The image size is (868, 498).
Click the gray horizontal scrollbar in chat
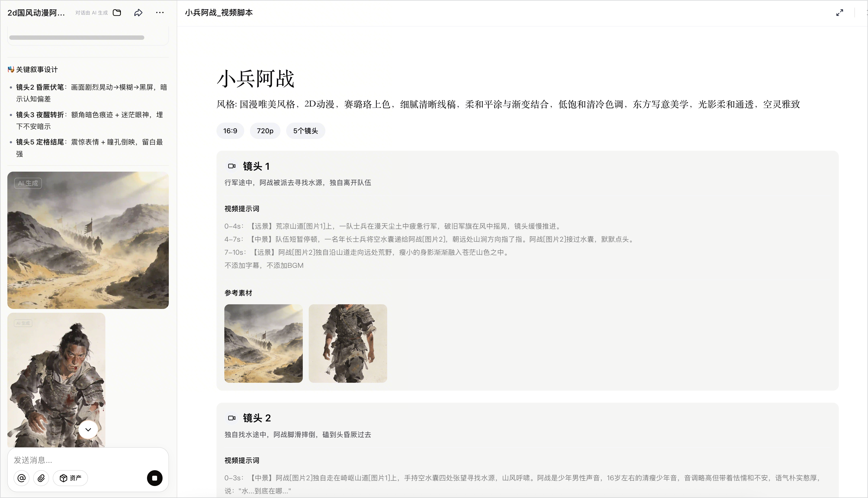pos(77,38)
